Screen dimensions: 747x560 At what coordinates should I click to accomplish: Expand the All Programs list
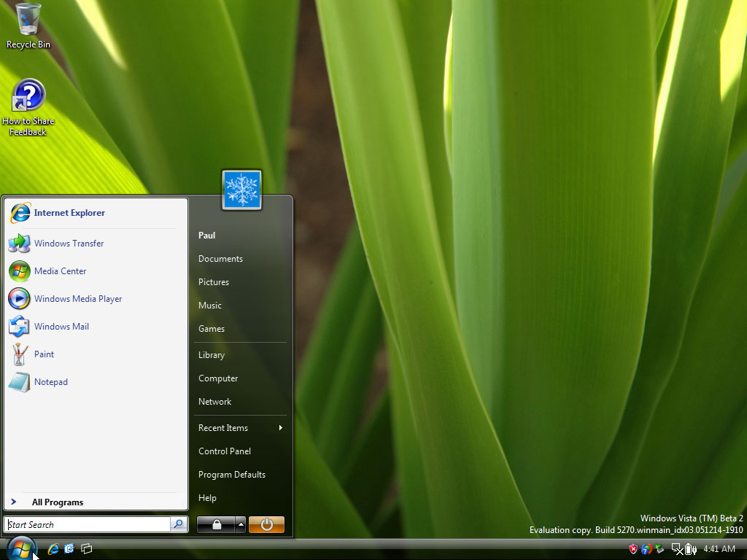[96, 502]
